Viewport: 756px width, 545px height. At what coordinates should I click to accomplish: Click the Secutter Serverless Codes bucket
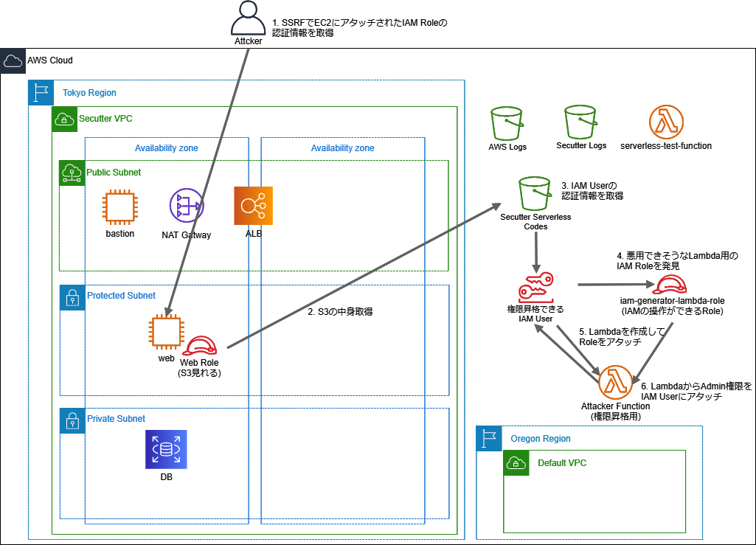[535, 193]
